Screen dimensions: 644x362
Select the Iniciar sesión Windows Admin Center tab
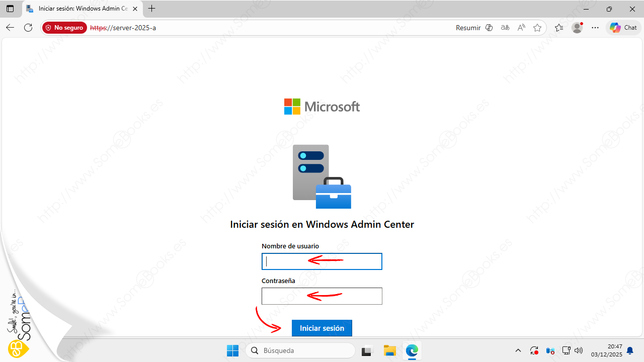click(x=80, y=9)
